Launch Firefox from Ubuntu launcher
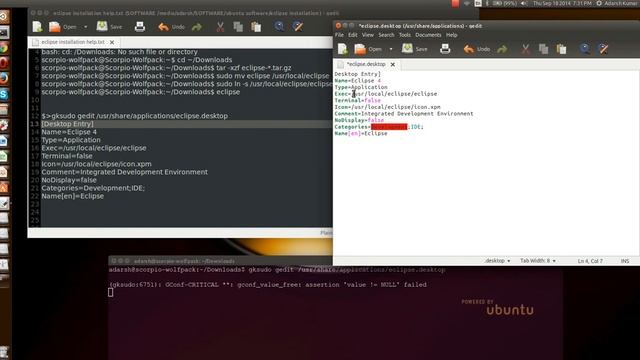This screenshot has width=640, height=360. (x=4, y=78)
